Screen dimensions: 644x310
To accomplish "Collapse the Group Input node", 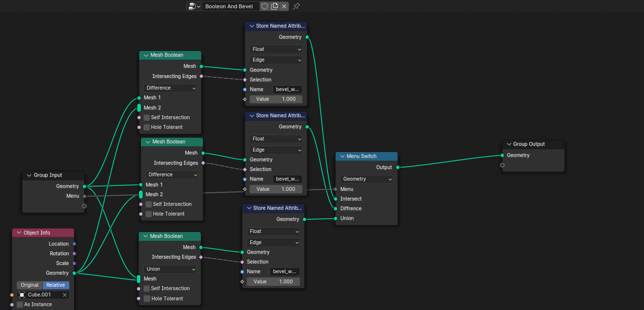I will pyautogui.click(x=29, y=175).
